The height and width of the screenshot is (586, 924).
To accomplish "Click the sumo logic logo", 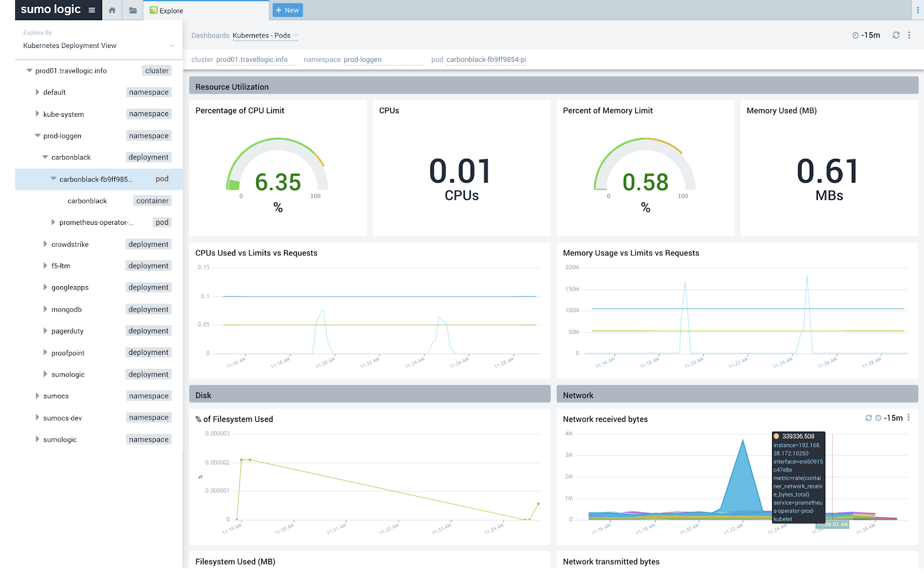I will click(x=51, y=9).
